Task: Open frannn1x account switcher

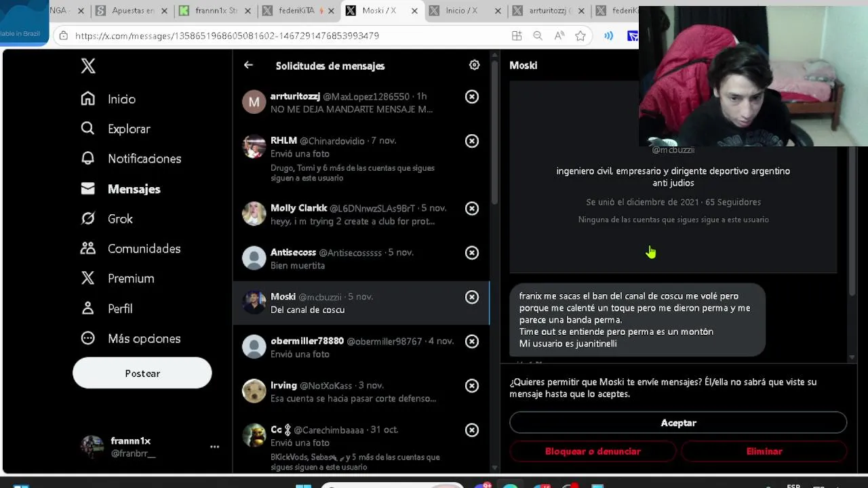Action: tap(149, 447)
